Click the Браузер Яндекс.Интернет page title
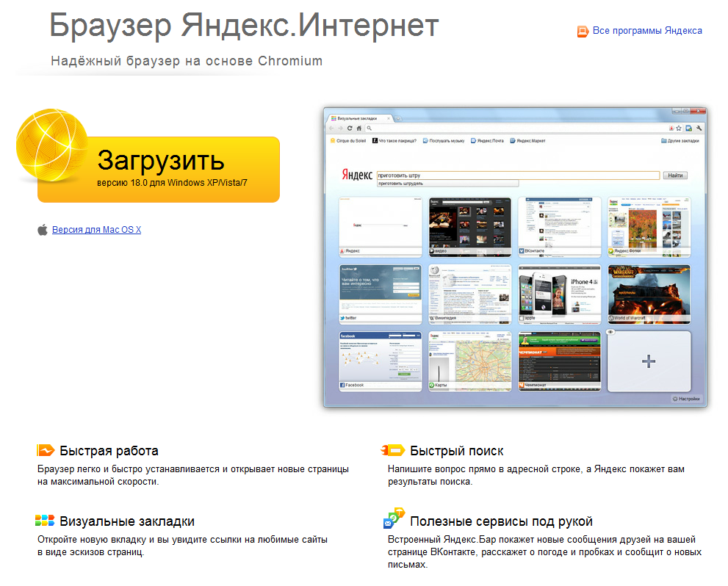The width and height of the screenshot is (728, 586). tap(244, 25)
